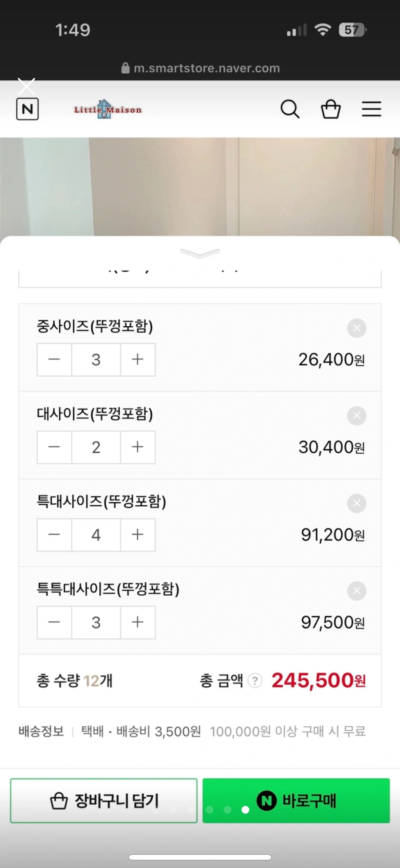
Task: Remove the 특대사이즈(뚜껑포함) option
Action: (x=357, y=503)
